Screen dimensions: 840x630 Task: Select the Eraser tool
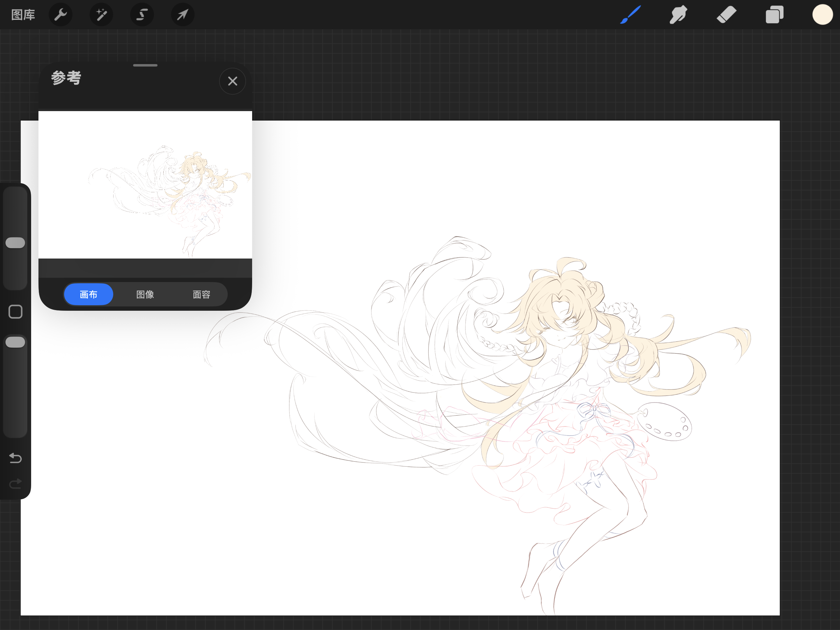[726, 15]
